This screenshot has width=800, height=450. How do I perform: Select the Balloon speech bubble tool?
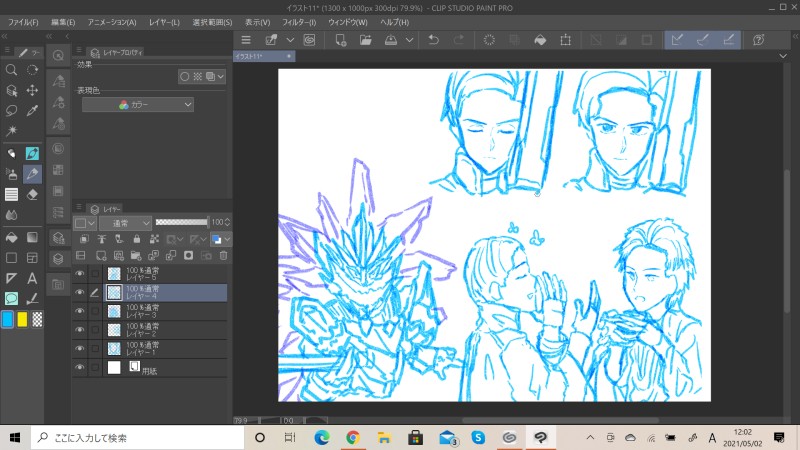pyautogui.click(x=11, y=298)
